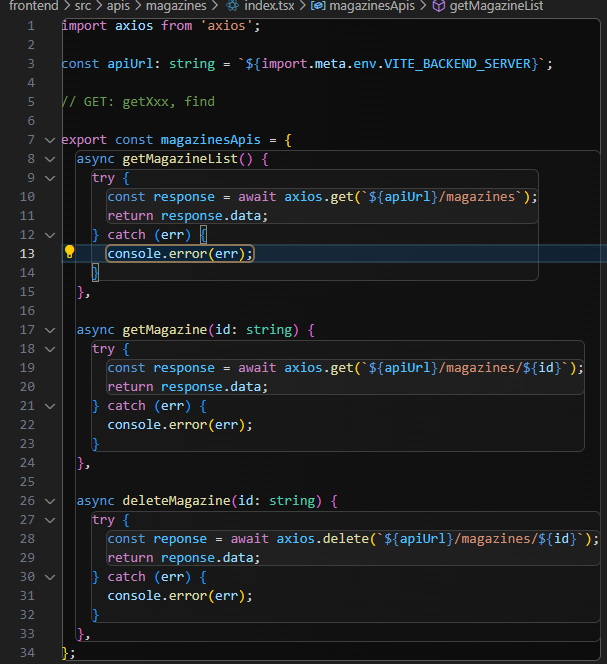
Task: Fold the try block at line 9
Action: tap(50, 178)
